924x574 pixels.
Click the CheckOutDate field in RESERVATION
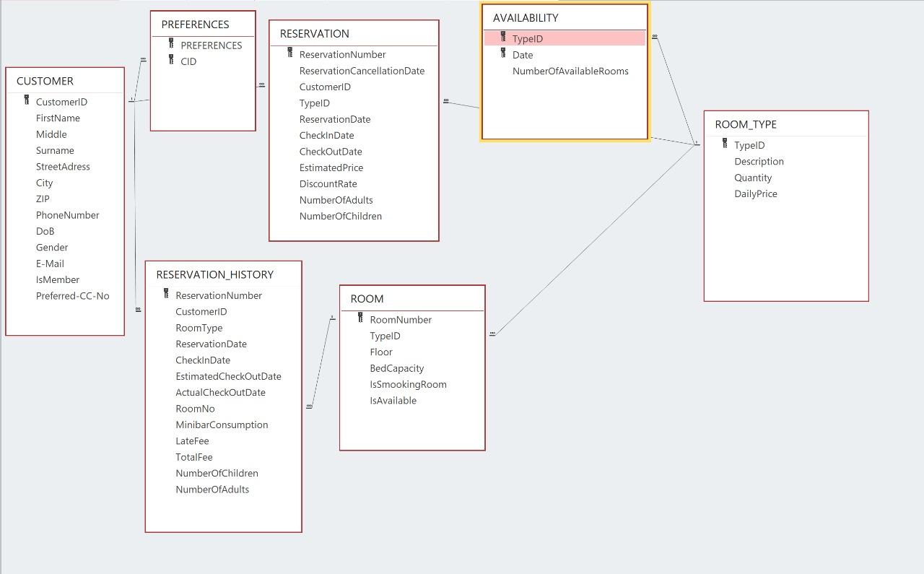point(330,152)
